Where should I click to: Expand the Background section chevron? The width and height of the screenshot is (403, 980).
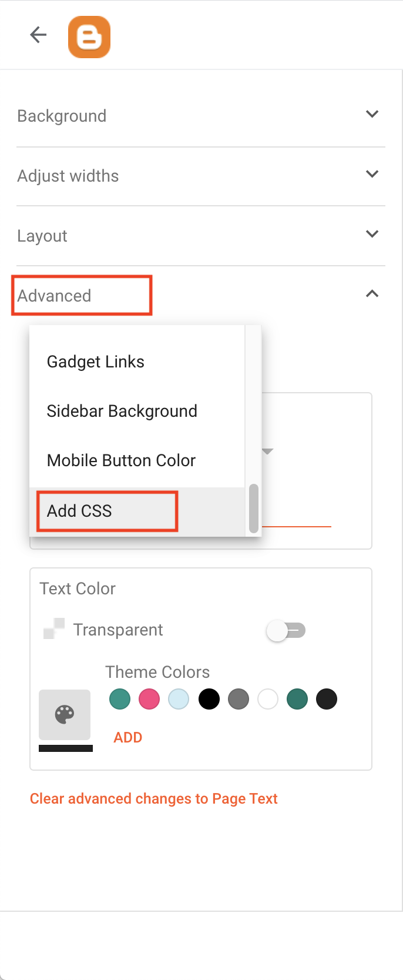pyautogui.click(x=372, y=114)
